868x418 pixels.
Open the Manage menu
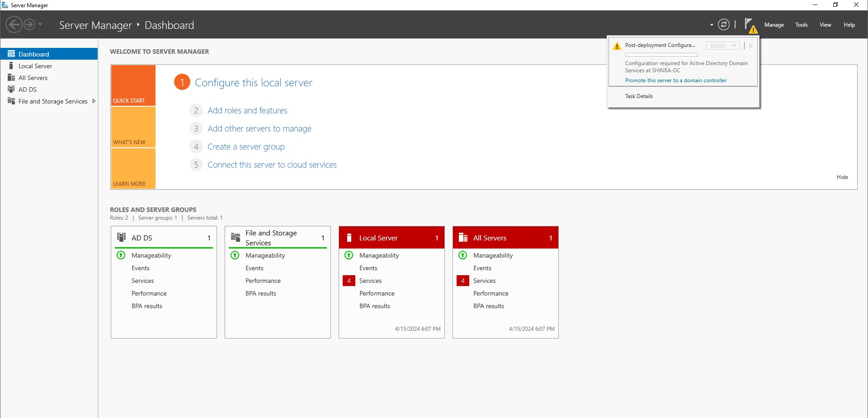(774, 25)
